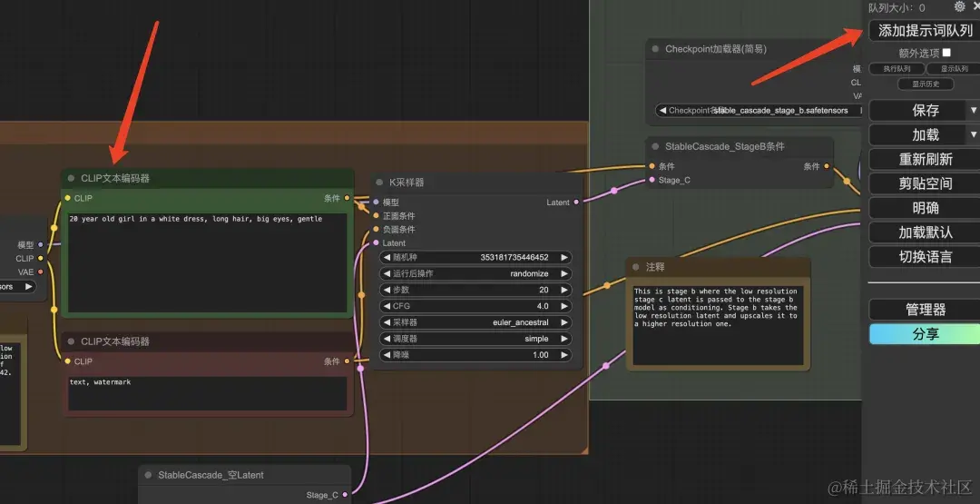Viewport: 980px width, 504px height.
Task: Click the 加载默认 button
Action: 925,232
